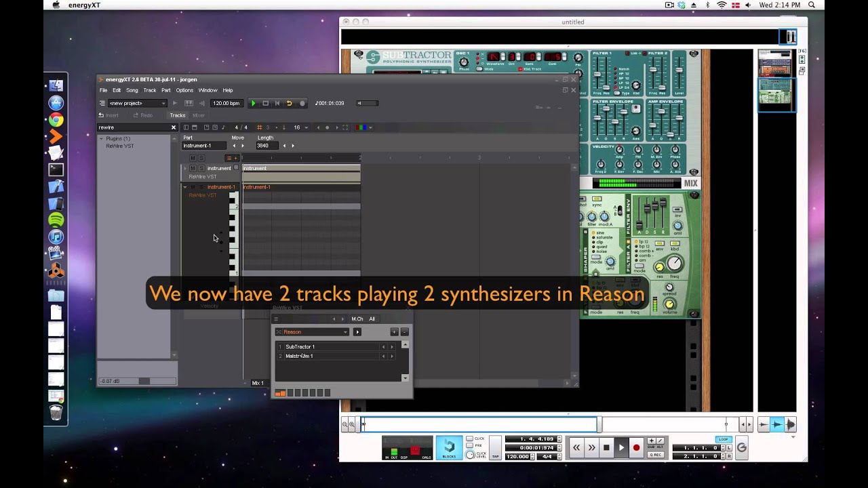Screen dimensions: 868x488
Task: Mute the first instrument track
Action: point(193,168)
